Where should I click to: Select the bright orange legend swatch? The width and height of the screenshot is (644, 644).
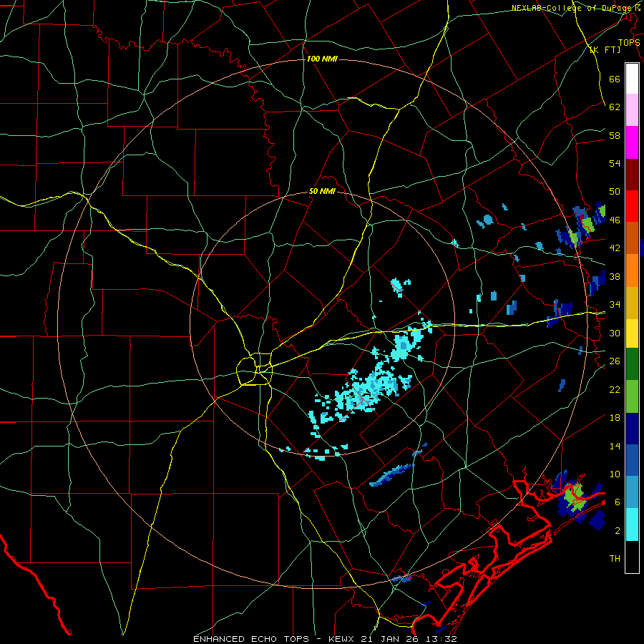point(632,270)
